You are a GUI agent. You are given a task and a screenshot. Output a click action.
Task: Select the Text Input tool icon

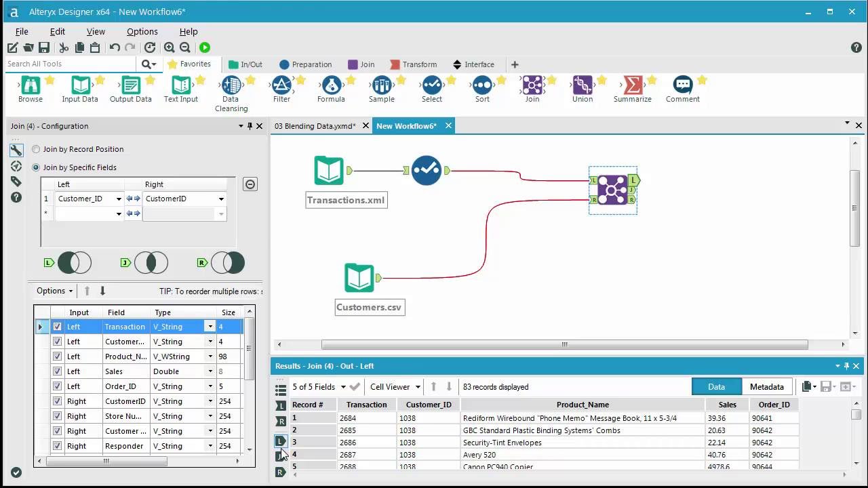[181, 85]
